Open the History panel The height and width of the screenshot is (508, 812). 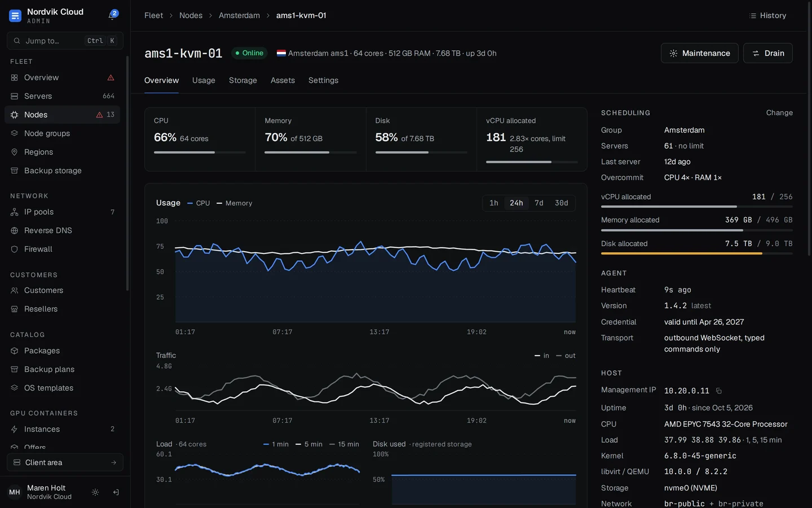pyautogui.click(x=767, y=16)
